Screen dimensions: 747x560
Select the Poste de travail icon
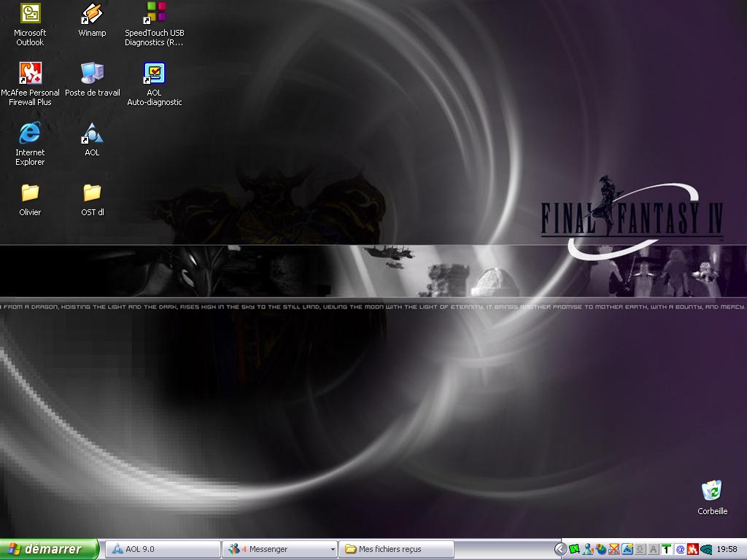[x=93, y=79]
